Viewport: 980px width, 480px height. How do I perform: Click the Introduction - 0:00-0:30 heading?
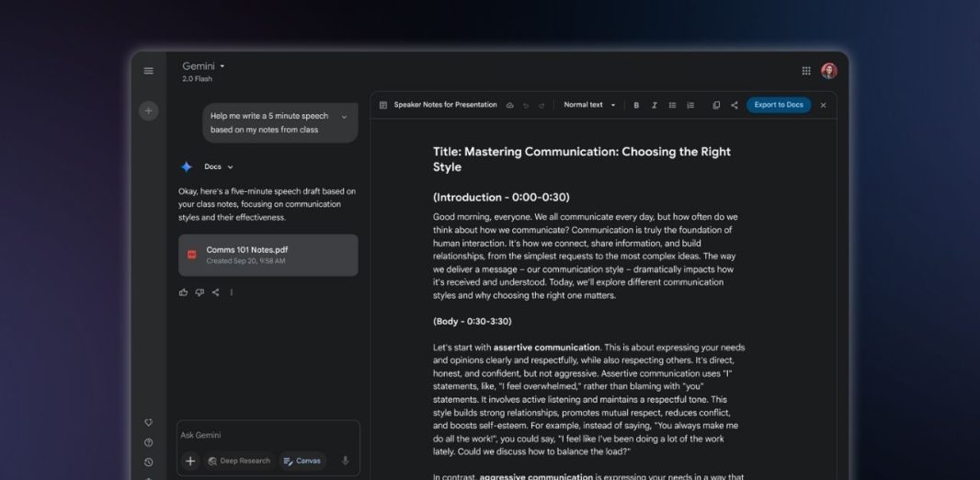click(x=501, y=198)
